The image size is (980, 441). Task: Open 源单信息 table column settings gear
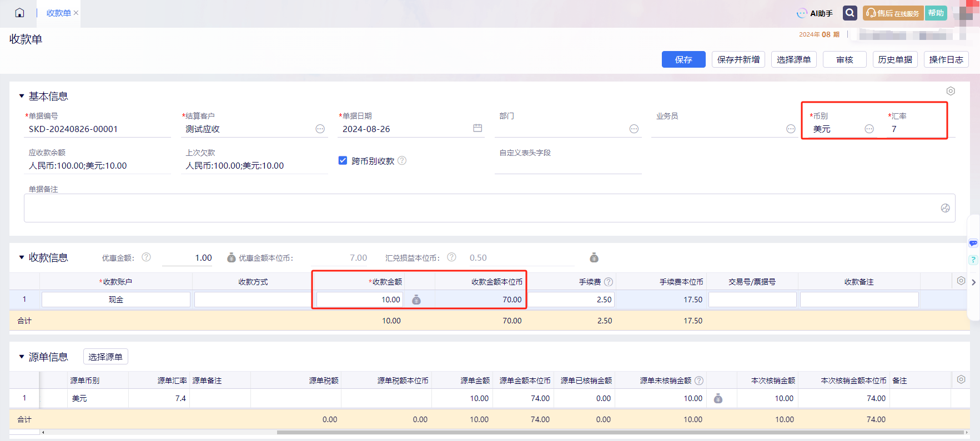tap(961, 379)
